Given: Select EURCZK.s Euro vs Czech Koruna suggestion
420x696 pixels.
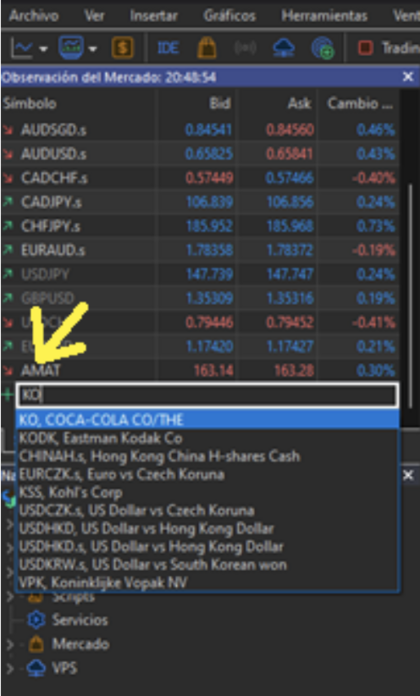Looking at the screenshot, I should tap(207, 475).
